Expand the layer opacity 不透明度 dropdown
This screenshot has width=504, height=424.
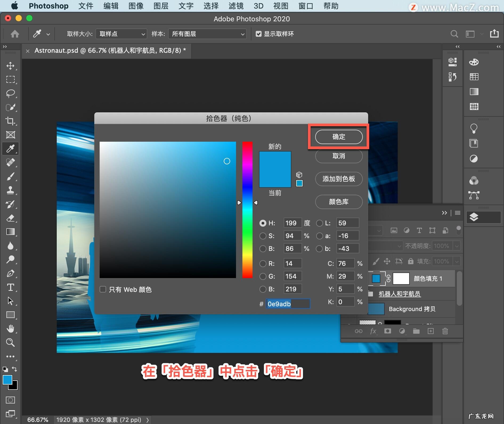pyautogui.click(x=457, y=246)
